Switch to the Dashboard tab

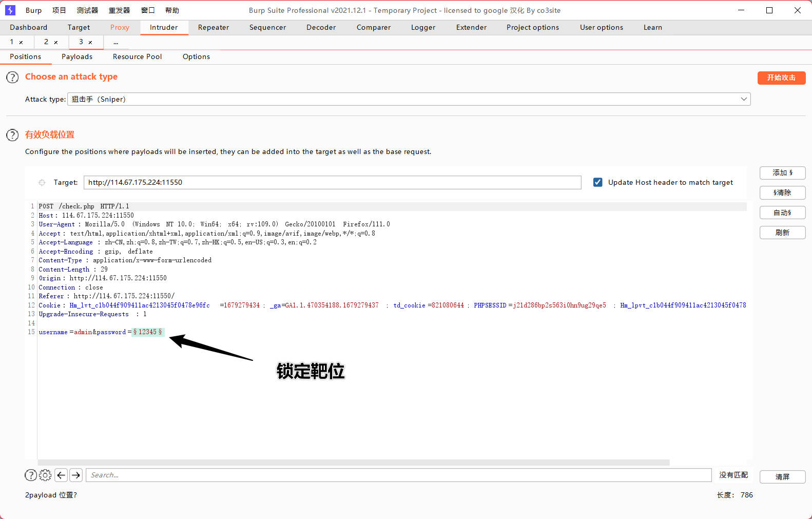[28, 27]
